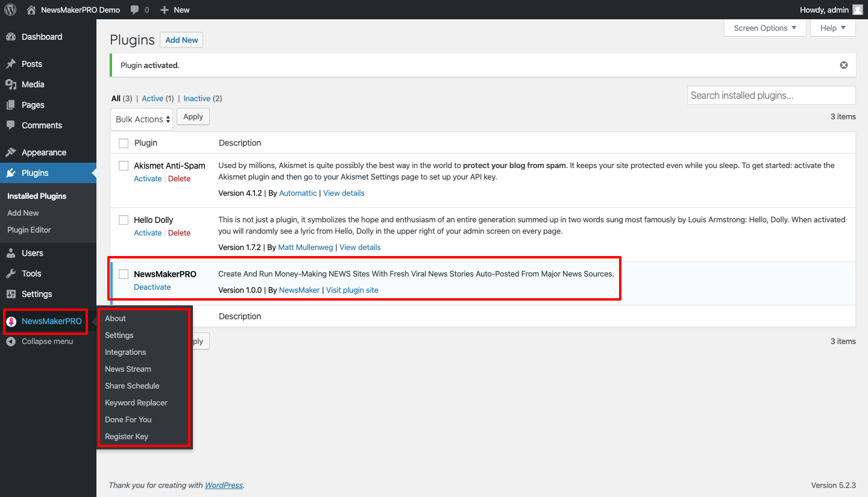The width and height of the screenshot is (868, 497).
Task: Click the NewsMaker author link
Action: pyautogui.click(x=300, y=290)
